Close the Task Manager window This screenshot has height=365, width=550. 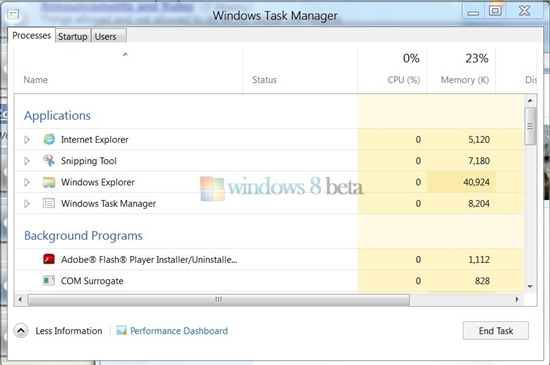click(524, 11)
